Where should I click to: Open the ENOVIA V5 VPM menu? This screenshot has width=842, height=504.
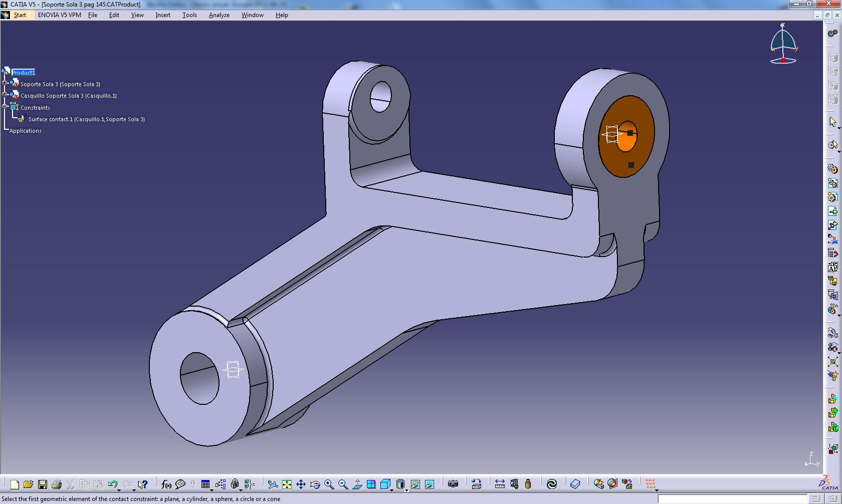point(60,15)
